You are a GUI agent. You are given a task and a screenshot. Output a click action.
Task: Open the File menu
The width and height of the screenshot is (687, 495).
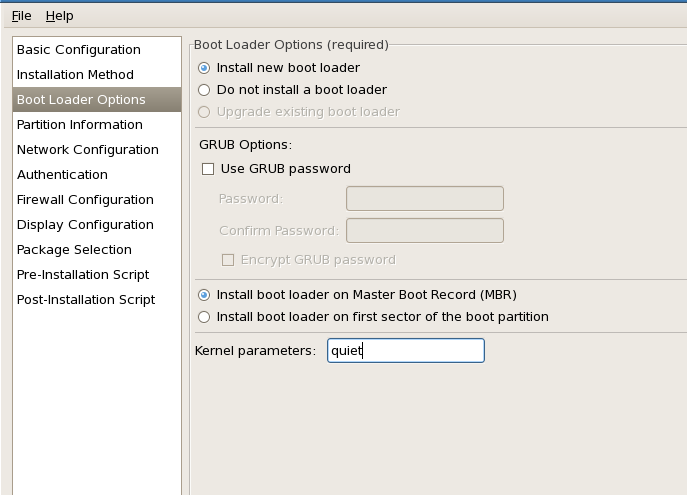21,16
